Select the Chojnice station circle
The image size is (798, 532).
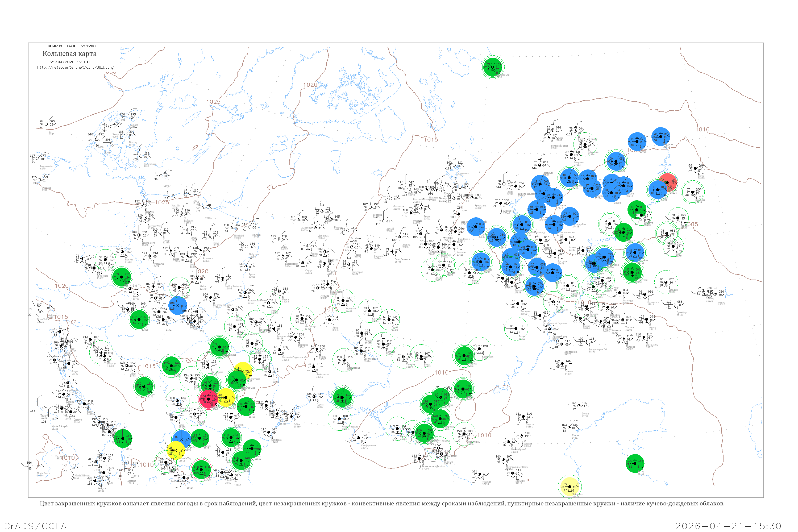pos(181,213)
